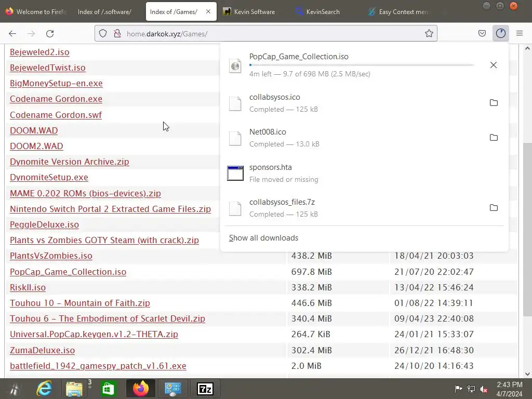Switch to the Kevin Software tab
Viewport: 532px width, 399px height.
pos(252,12)
